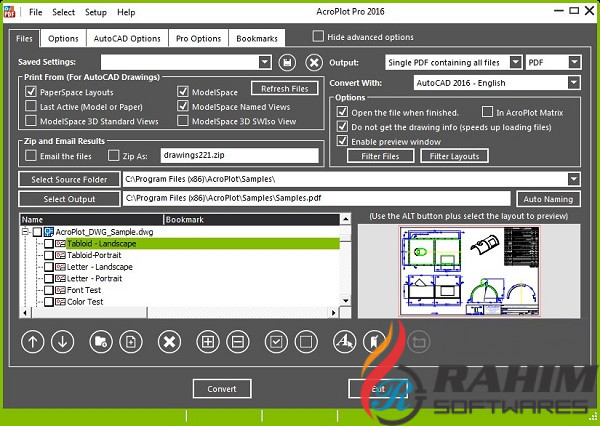This screenshot has height=426, width=600.
Task: Click the file list scroll down arrow
Action: 346,301
